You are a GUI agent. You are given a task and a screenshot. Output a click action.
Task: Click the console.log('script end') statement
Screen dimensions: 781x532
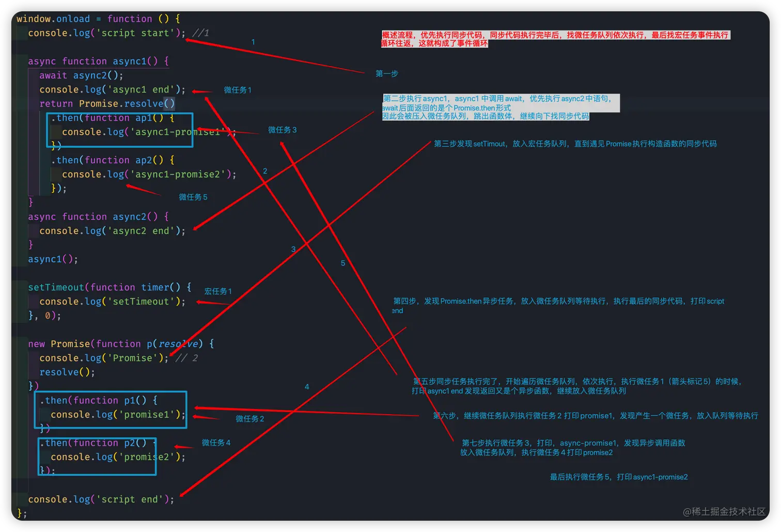click(x=101, y=499)
